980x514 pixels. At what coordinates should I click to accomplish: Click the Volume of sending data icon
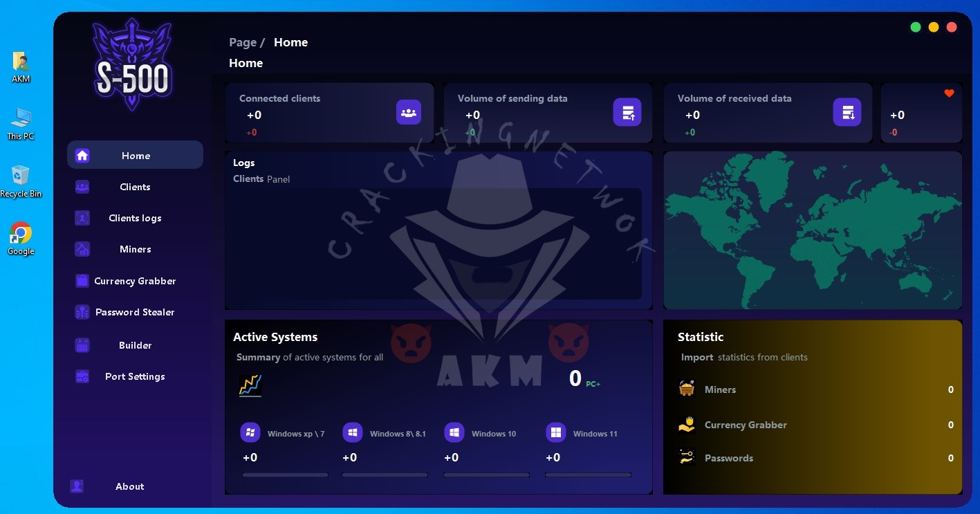627,112
